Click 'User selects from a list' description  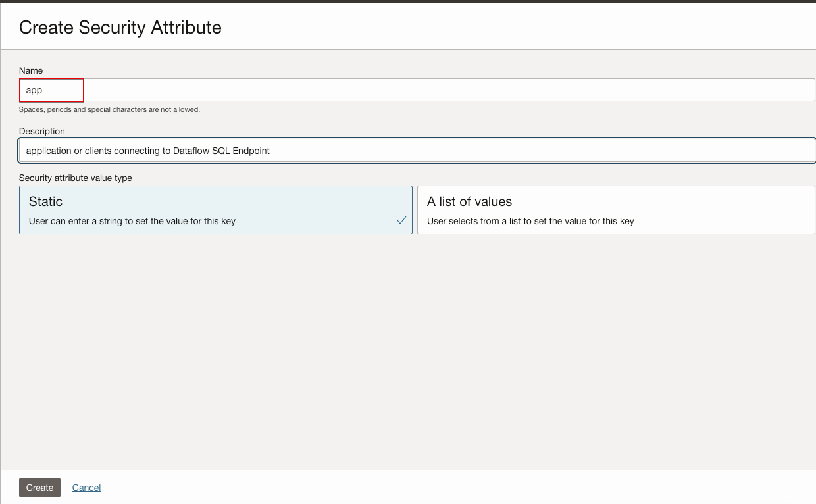[530, 221]
